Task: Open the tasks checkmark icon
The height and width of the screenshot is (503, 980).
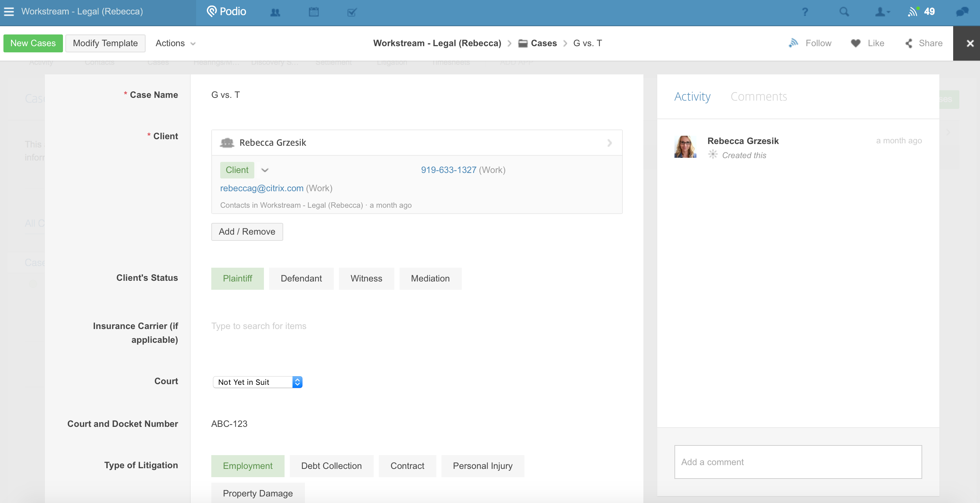Action: pyautogui.click(x=352, y=12)
